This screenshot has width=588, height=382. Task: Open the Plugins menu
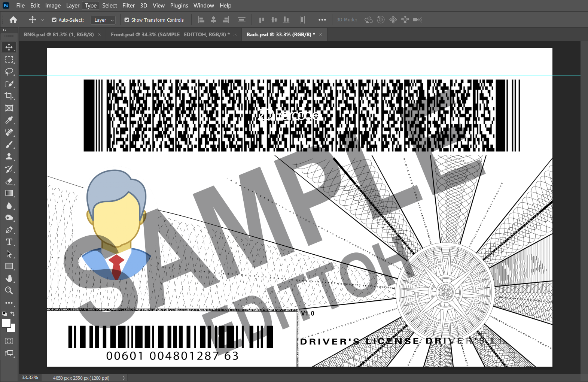pos(179,6)
